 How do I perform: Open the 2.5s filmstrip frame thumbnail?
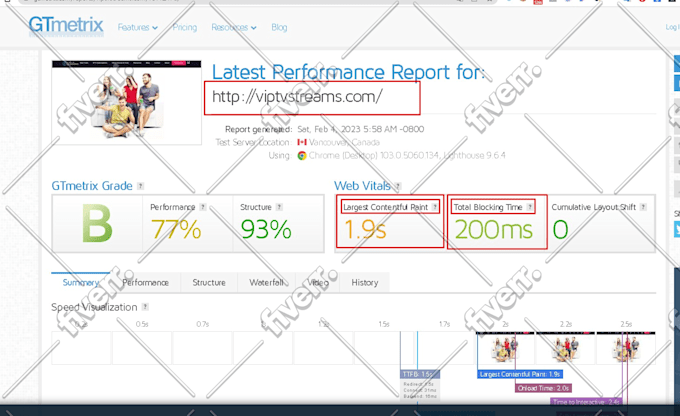coord(626,348)
